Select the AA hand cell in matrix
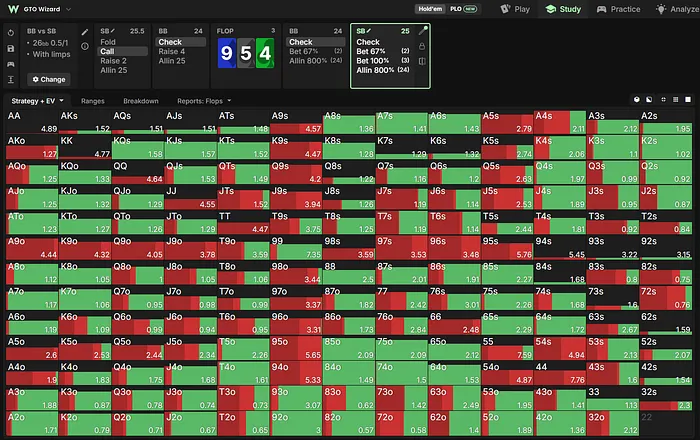 [x=32, y=122]
